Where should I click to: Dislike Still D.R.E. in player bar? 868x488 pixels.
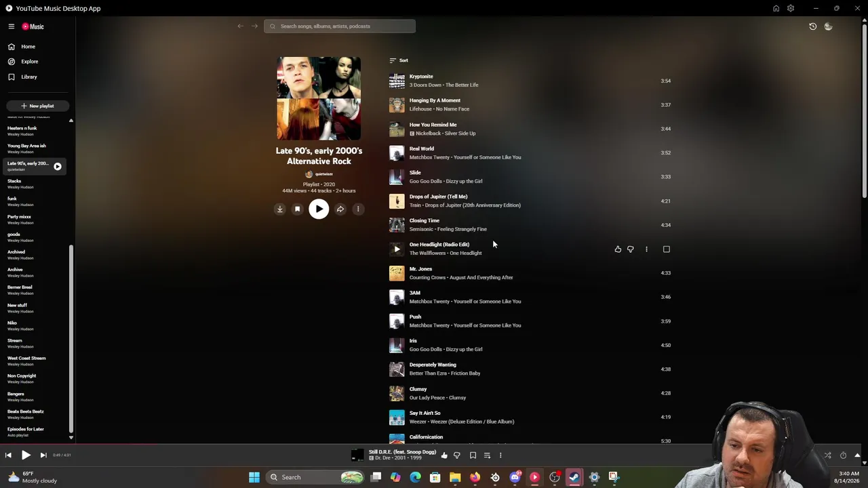[x=457, y=455]
